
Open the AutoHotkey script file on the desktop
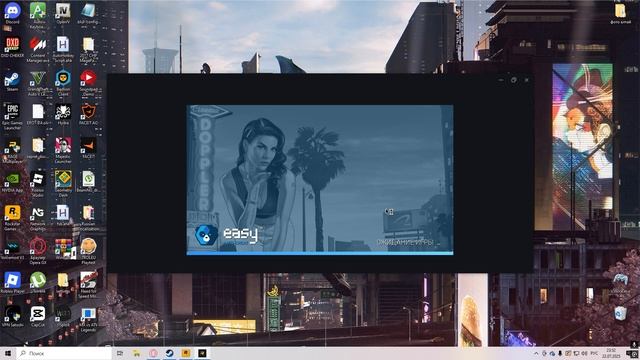(63, 49)
